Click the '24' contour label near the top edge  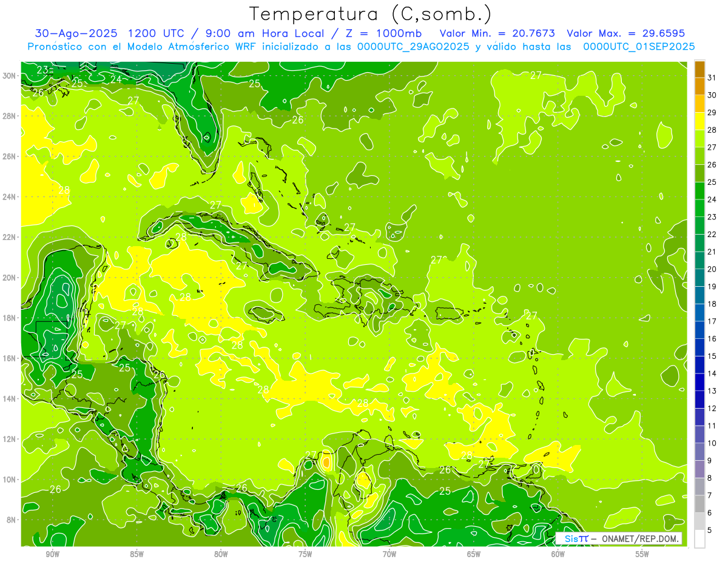click(116, 79)
